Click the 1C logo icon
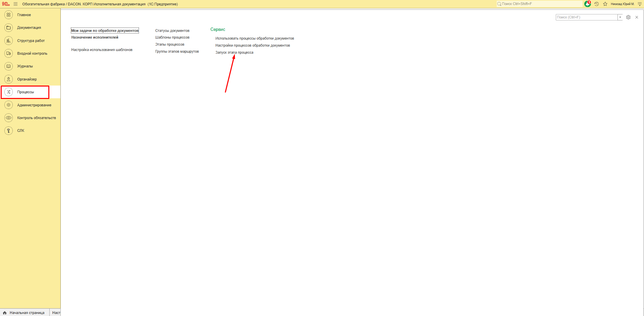 click(x=6, y=4)
